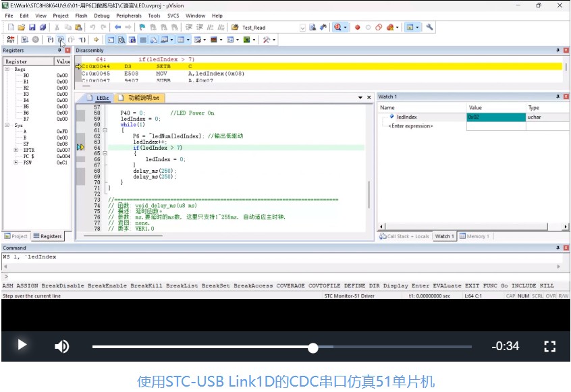Close the Watch 1 panel
Viewport: 571px width, 392px height.
pos(566,96)
